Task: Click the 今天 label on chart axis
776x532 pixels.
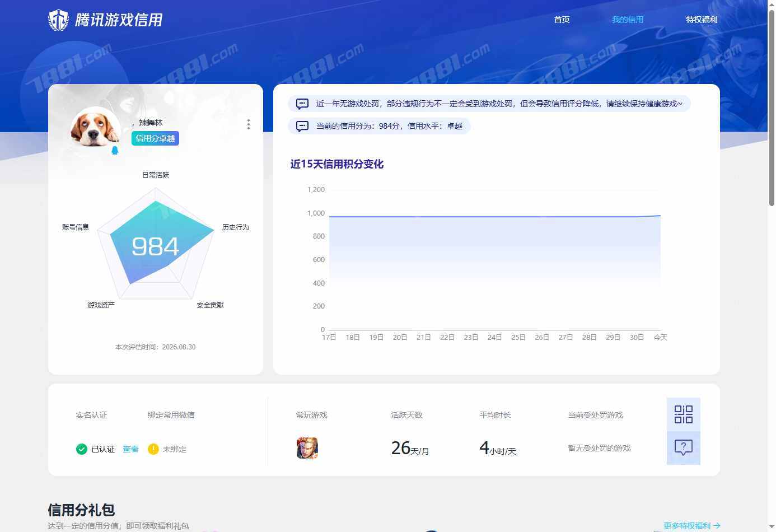Action: click(661, 337)
